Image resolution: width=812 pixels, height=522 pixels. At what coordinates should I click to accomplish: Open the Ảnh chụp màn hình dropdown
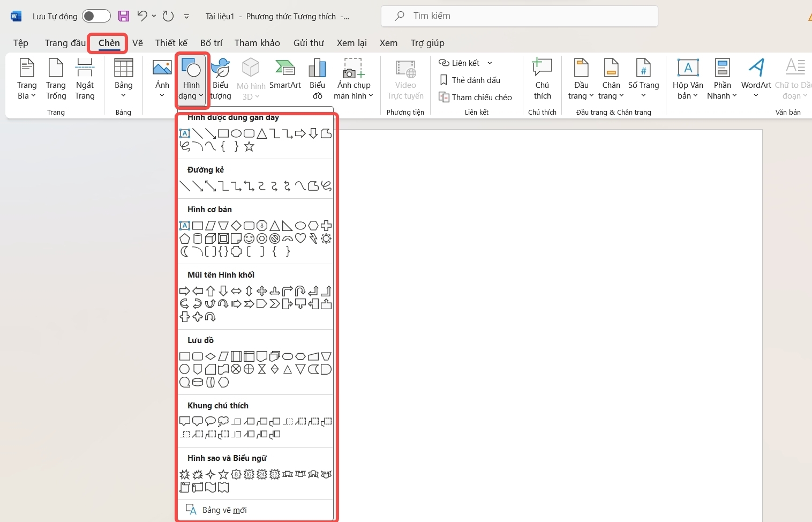[x=354, y=80]
